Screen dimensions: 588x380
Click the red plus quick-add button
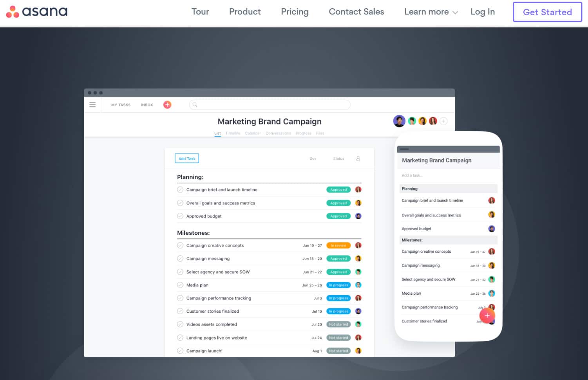167,104
